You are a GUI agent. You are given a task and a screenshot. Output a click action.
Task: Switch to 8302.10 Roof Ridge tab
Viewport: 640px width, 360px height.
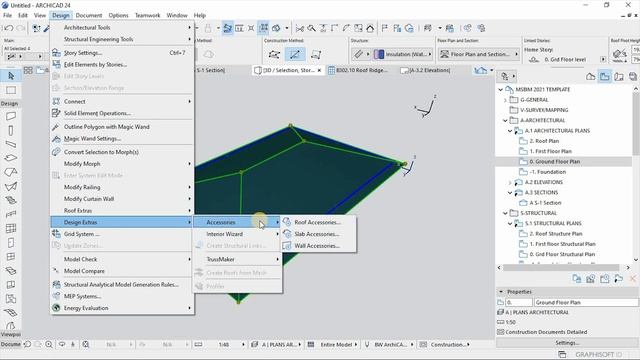(358, 70)
